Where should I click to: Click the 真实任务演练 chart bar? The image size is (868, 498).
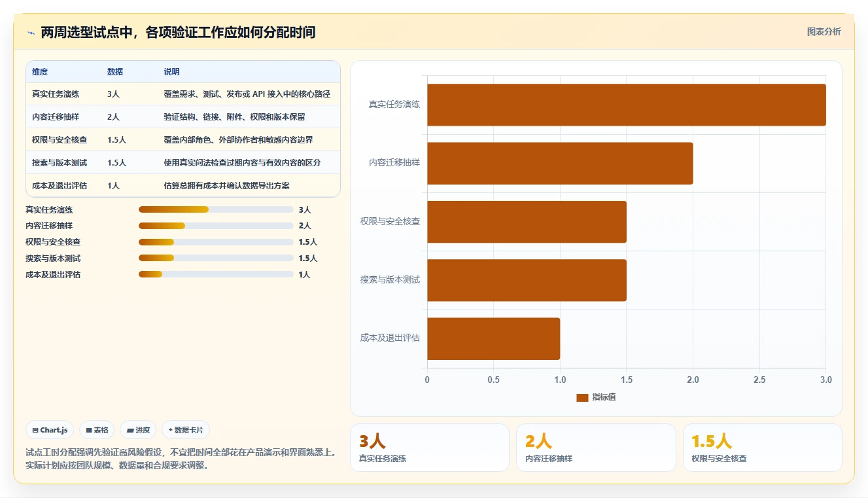(627, 105)
